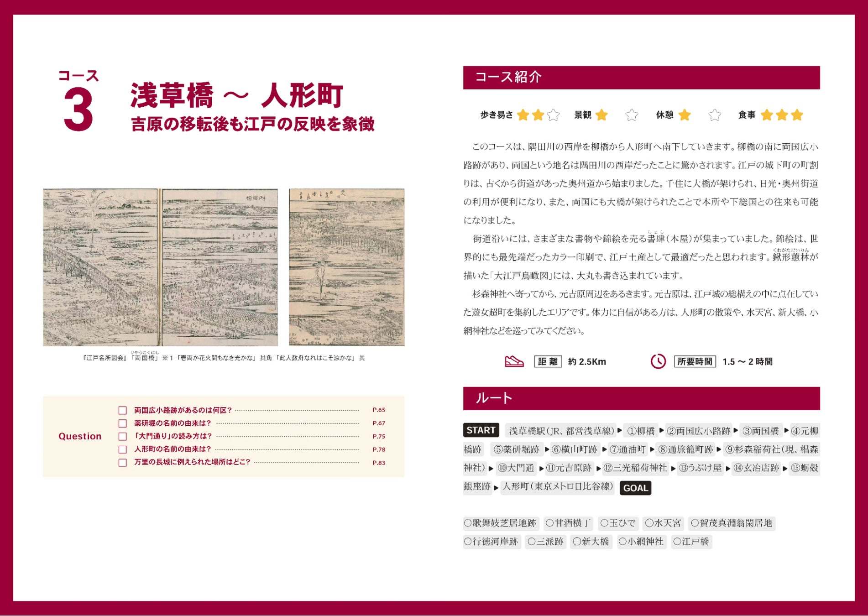Click the walking shoe distance icon
Image resolution: width=868 pixels, height=616 pixels.
click(514, 361)
